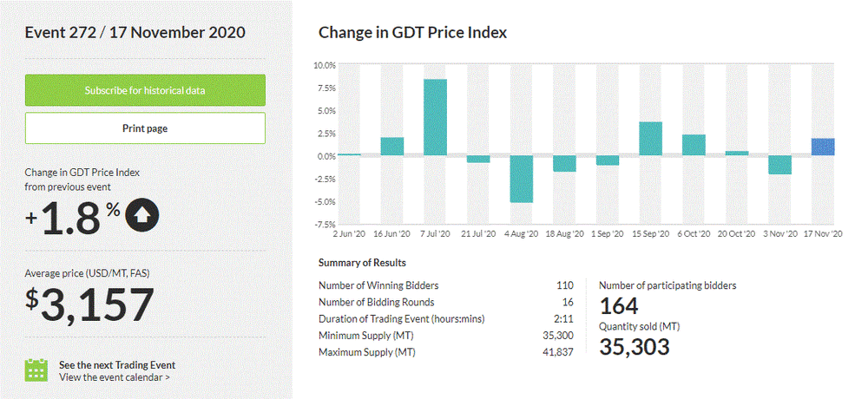868x399 pixels.
Task: Click the 7 Jul '20 chart bar
Action: tap(435, 117)
